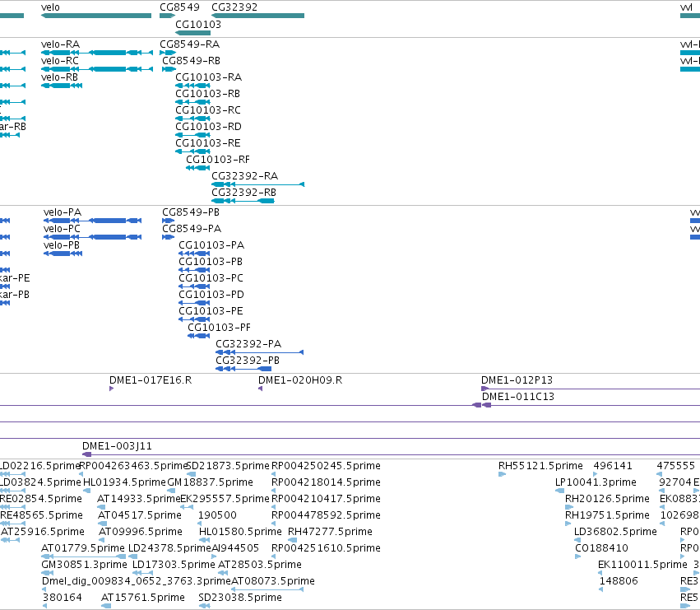This screenshot has height=610, width=700.
Task: Click EST EK110011.5prime
Action: click(600, 573)
